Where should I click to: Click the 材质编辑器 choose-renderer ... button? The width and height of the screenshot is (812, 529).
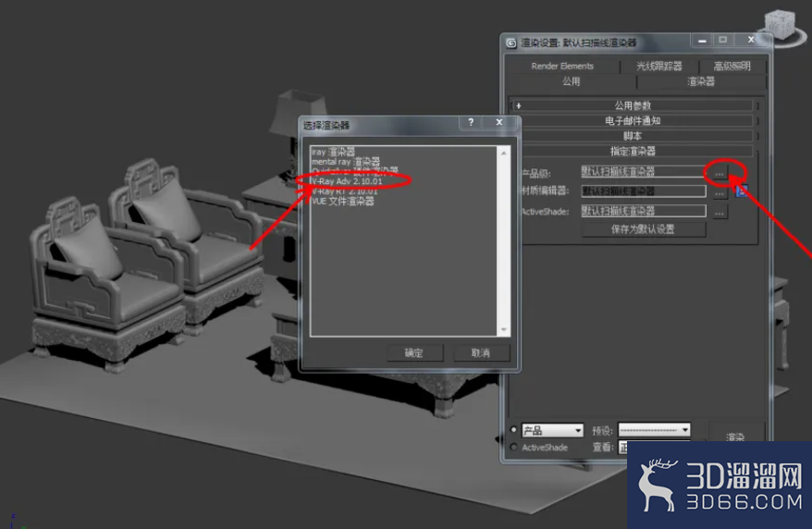tap(720, 192)
